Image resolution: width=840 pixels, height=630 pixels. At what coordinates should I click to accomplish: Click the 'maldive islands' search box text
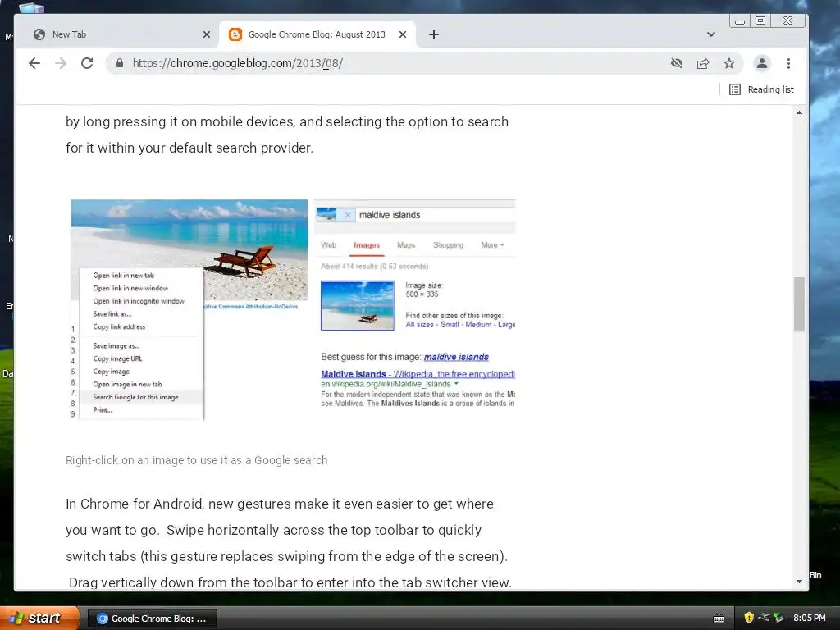390,215
